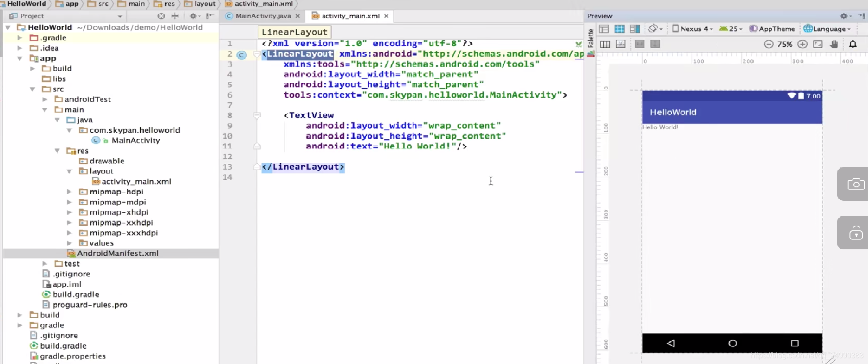
Task: Expand the values folder
Action: point(69,243)
